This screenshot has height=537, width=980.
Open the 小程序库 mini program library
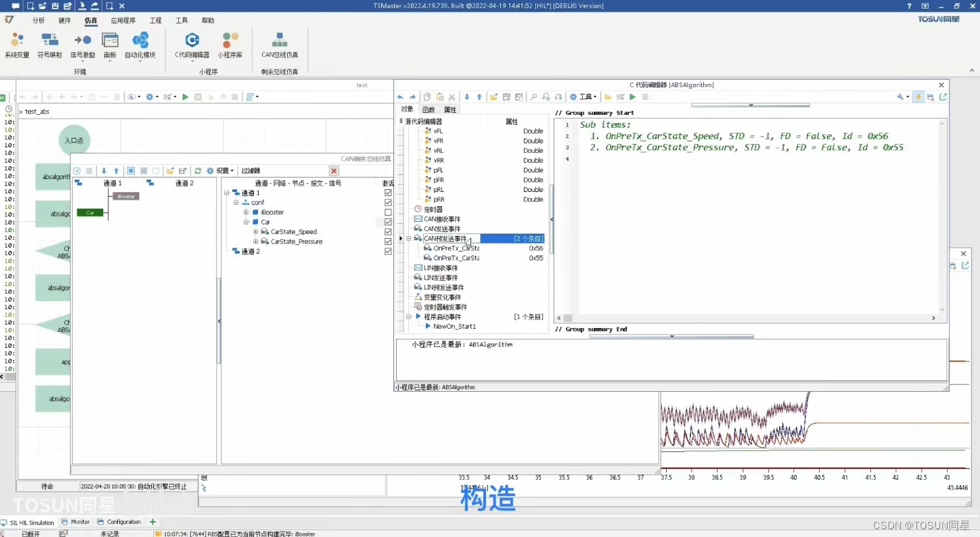(x=230, y=45)
